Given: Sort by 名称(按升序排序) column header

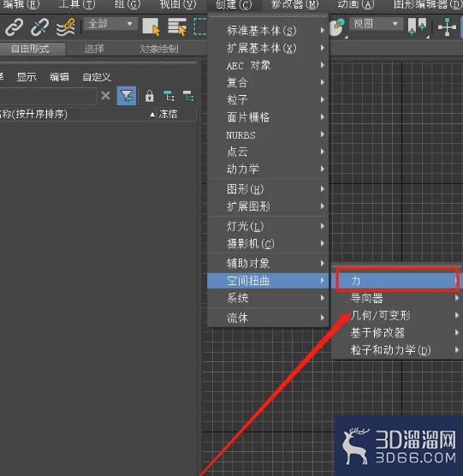Looking at the screenshot, I should point(77,115).
